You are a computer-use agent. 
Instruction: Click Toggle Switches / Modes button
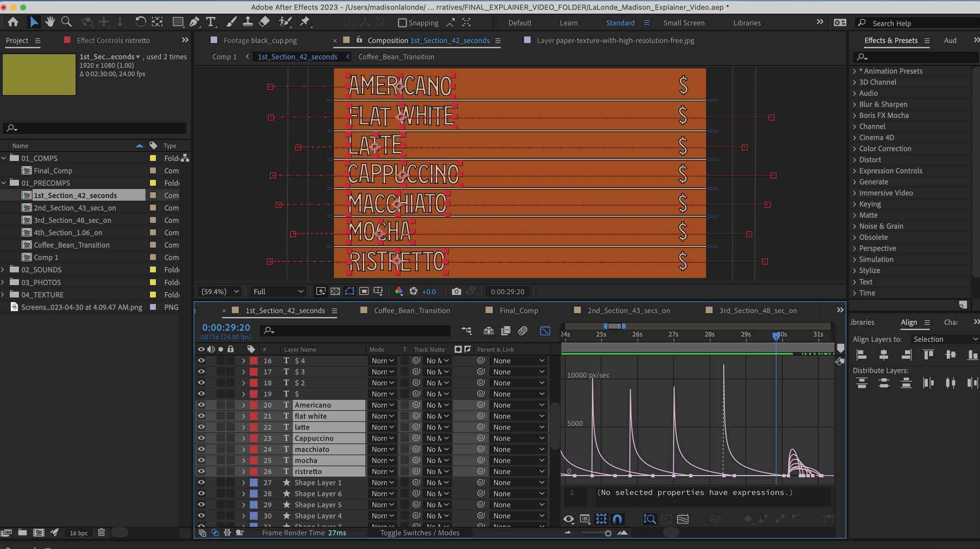pos(420,533)
